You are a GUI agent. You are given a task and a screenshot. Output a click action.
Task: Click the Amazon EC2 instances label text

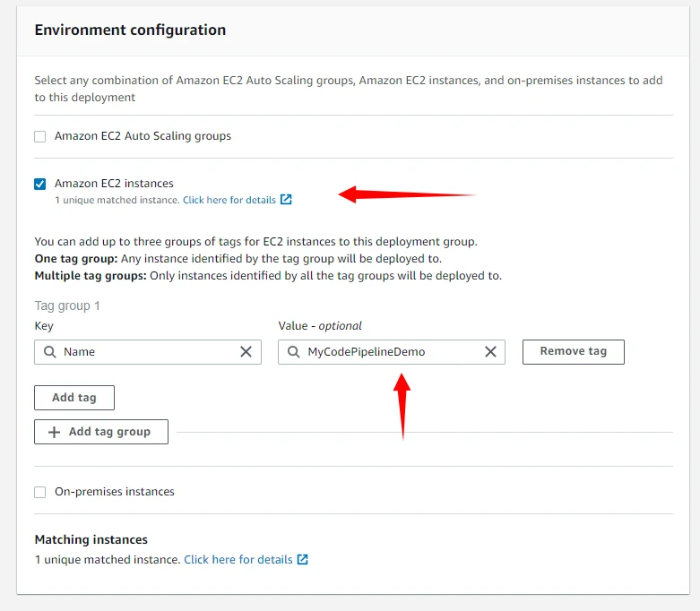pos(114,184)
